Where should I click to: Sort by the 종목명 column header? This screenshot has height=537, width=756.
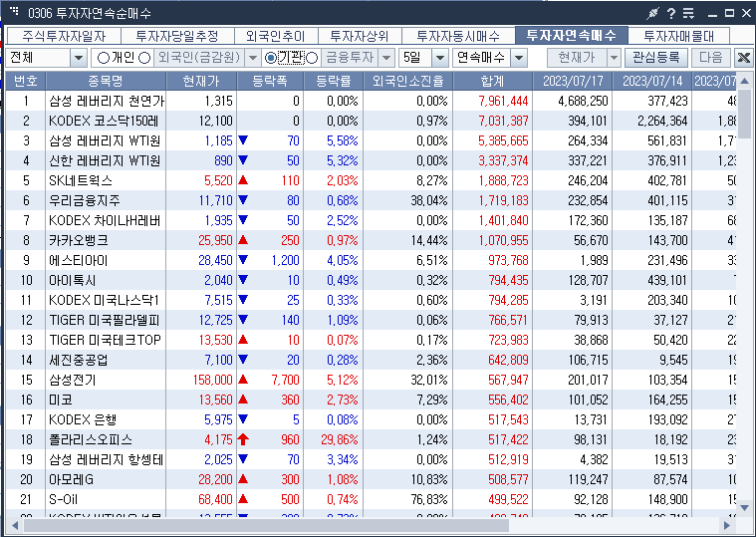[x=106, y=81]
